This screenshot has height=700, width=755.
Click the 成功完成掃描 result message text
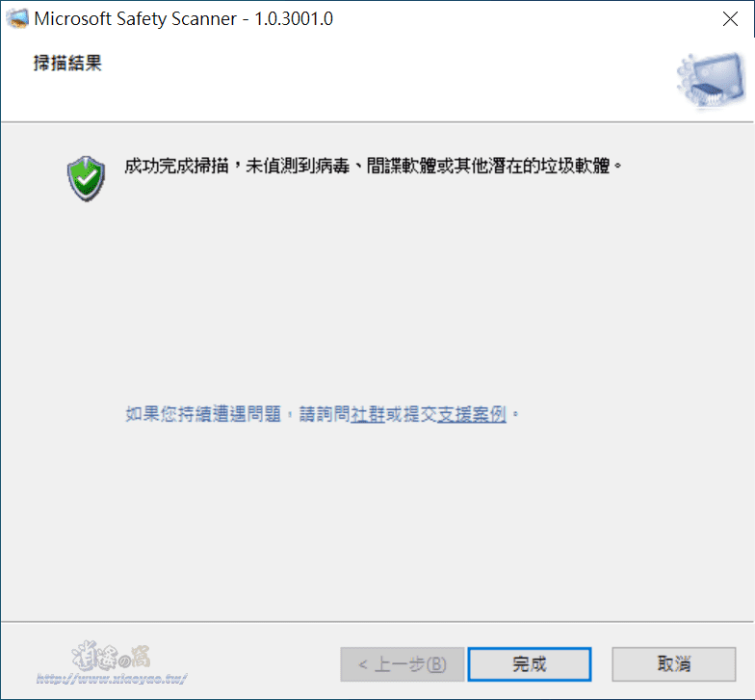pos(176,166)
